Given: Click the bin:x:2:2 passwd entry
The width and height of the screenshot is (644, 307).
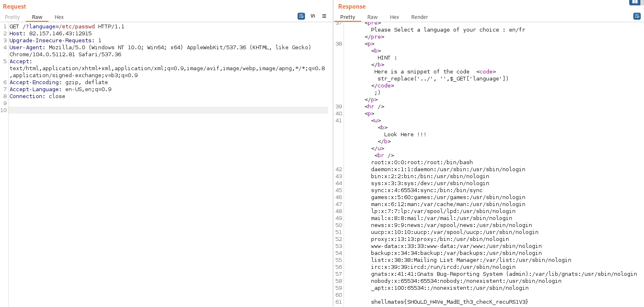Looking at the screenshot, I should [x=430, y=176].
